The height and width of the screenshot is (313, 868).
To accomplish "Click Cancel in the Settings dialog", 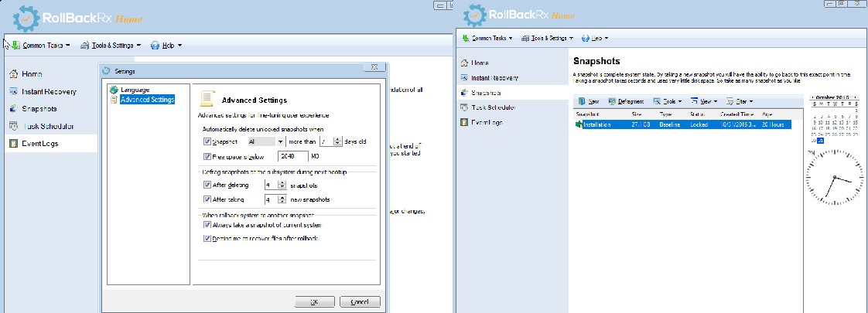I will pos(360,301).
